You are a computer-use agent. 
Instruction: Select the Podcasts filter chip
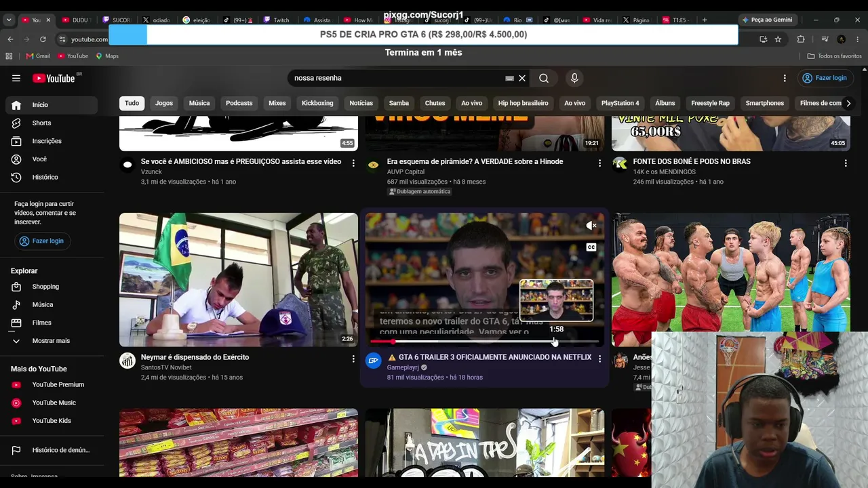(239, 103)
